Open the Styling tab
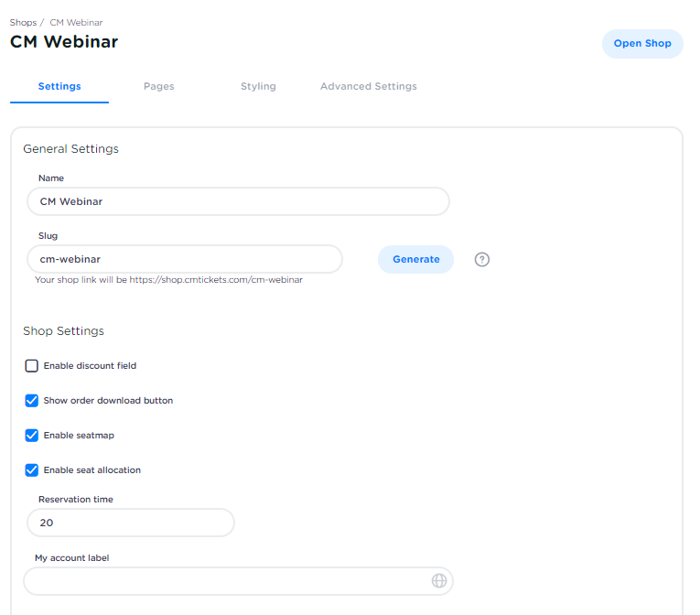 click(x=258, y=86)
